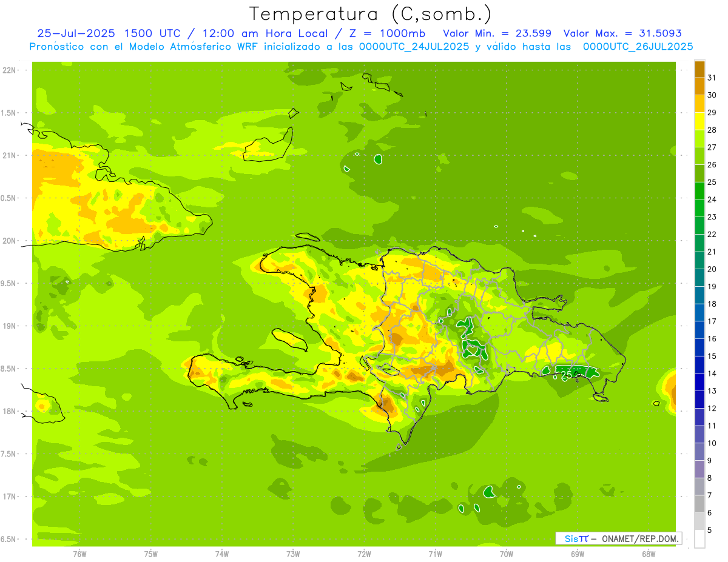
Task: Click the '74W' longitude label
Action: (222, 554)
